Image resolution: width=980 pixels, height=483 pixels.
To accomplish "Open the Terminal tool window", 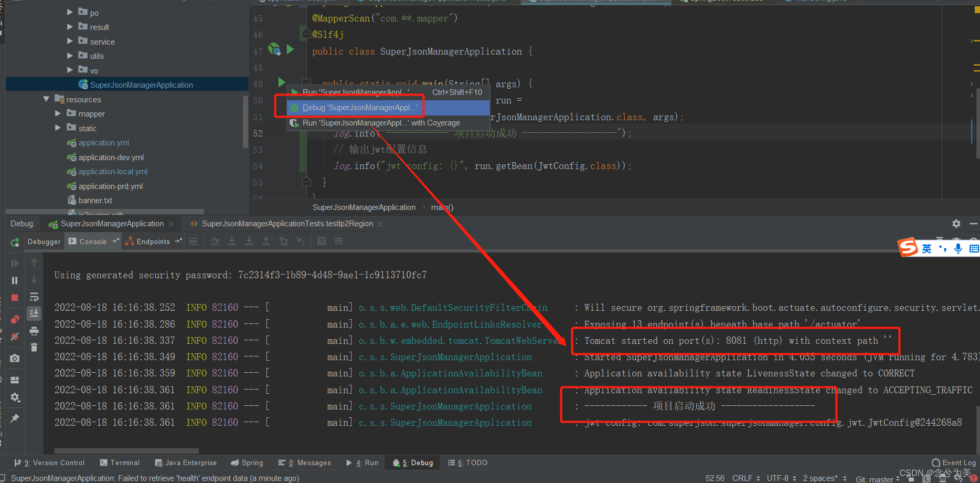I will [120, 463].
